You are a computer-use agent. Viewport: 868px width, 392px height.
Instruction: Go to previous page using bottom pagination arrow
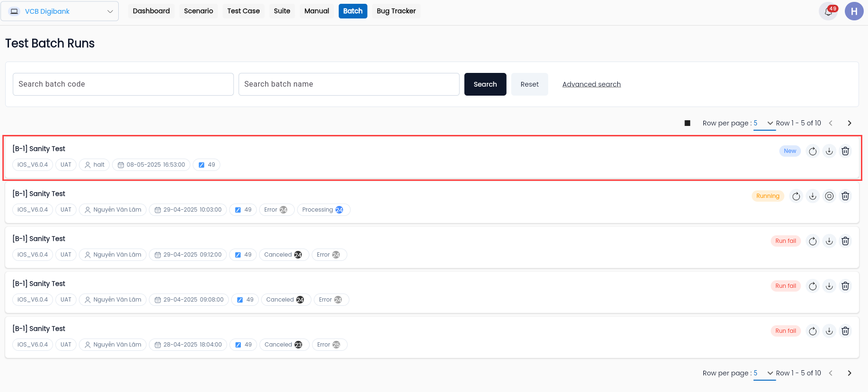(x=831, y=373)
